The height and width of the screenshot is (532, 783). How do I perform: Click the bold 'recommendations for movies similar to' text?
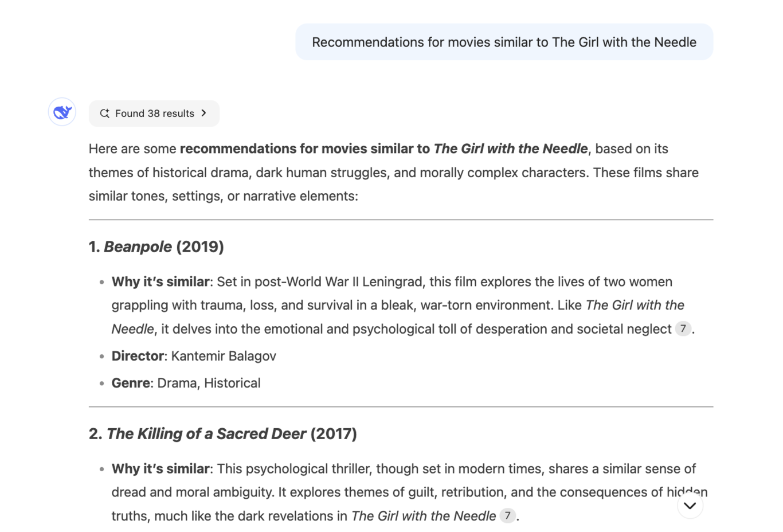coord(304,149)
